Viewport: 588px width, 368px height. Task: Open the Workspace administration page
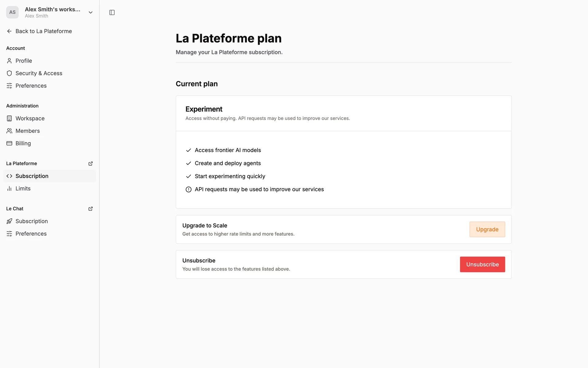pos(30,118)
